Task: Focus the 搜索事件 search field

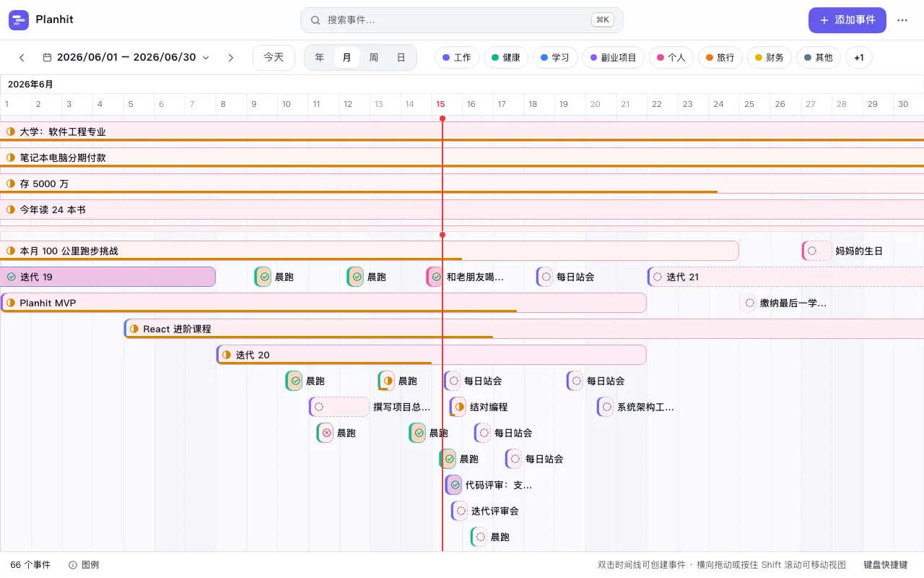Action: tap(462, 20)
